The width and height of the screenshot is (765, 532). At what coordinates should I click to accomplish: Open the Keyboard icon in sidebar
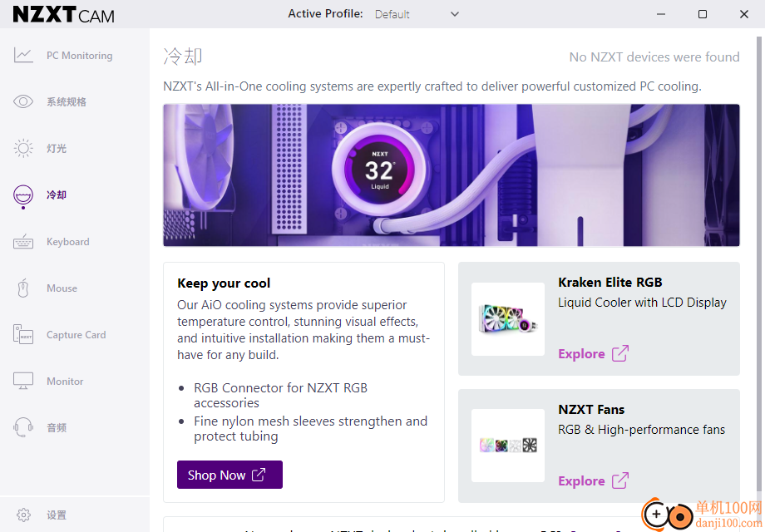click(x=23, y=241)
